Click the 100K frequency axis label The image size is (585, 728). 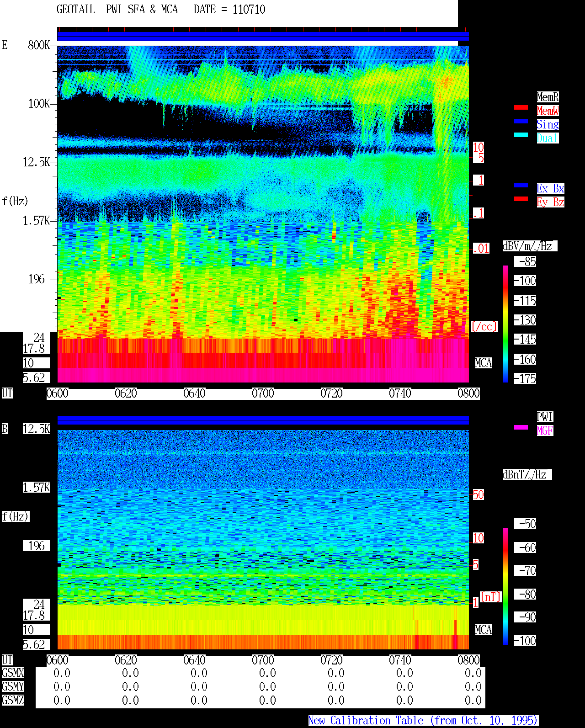pyautogui.click(x=39, y=103)
